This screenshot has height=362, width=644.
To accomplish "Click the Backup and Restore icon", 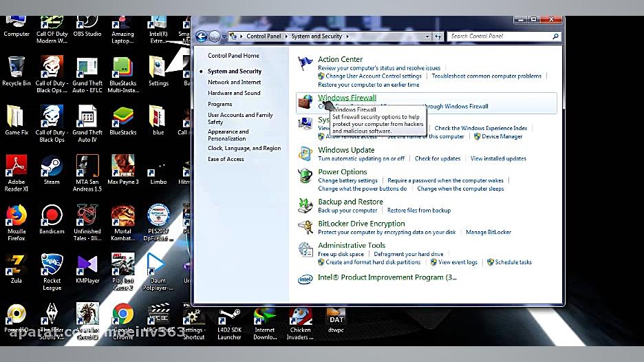I will pos(305,206).
